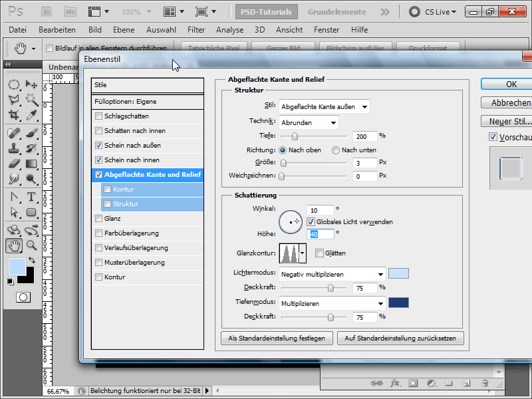Select the Healing Brush tool

(x=14, y=133)
